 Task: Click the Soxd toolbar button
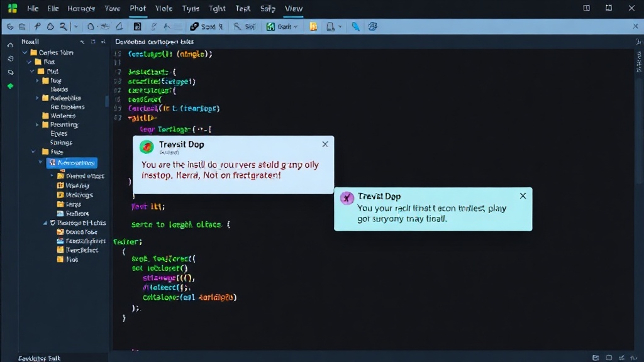[206, 26]
